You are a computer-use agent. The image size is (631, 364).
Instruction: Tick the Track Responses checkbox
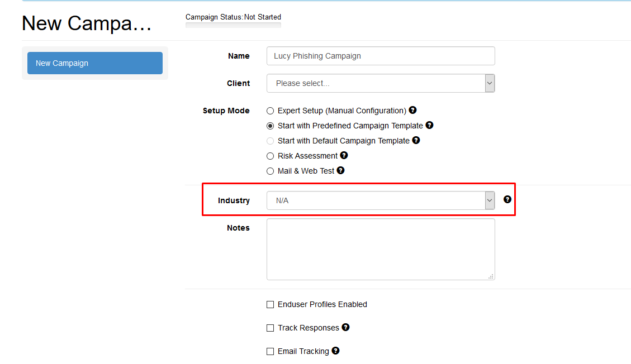pos(271,328)
